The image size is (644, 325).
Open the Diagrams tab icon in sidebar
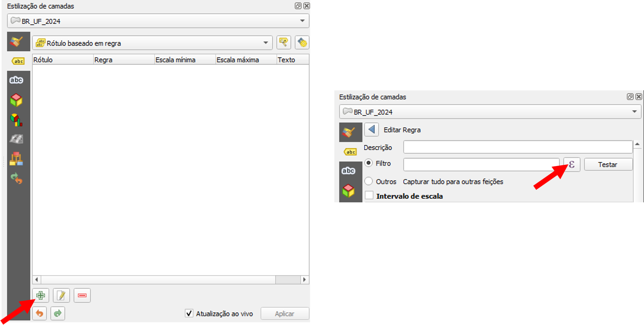(16, 120)
